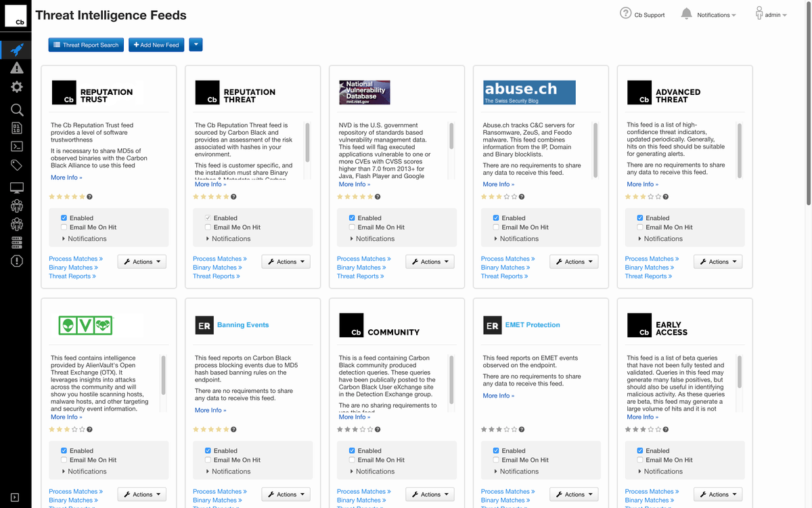Click the ER icon beside EMET Protection
Image resolution: width=812 pixels, height=508 pixels.
click(x=492, y=326)
